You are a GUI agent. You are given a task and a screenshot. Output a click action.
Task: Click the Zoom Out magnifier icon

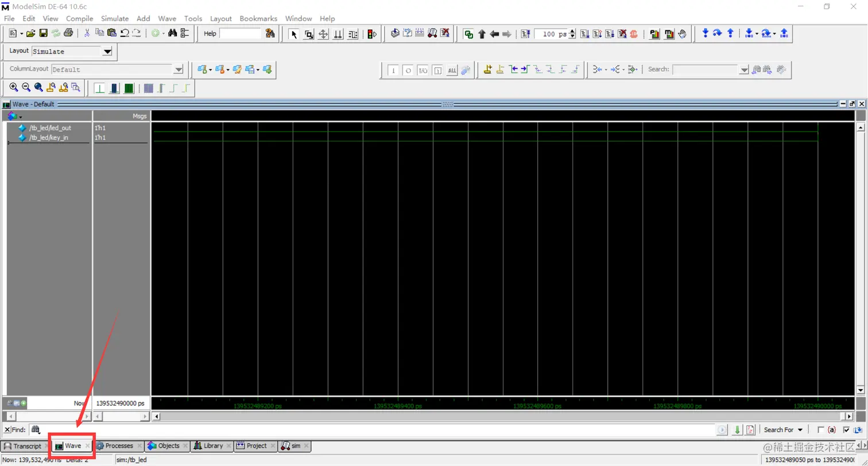(x=26, y=87)
